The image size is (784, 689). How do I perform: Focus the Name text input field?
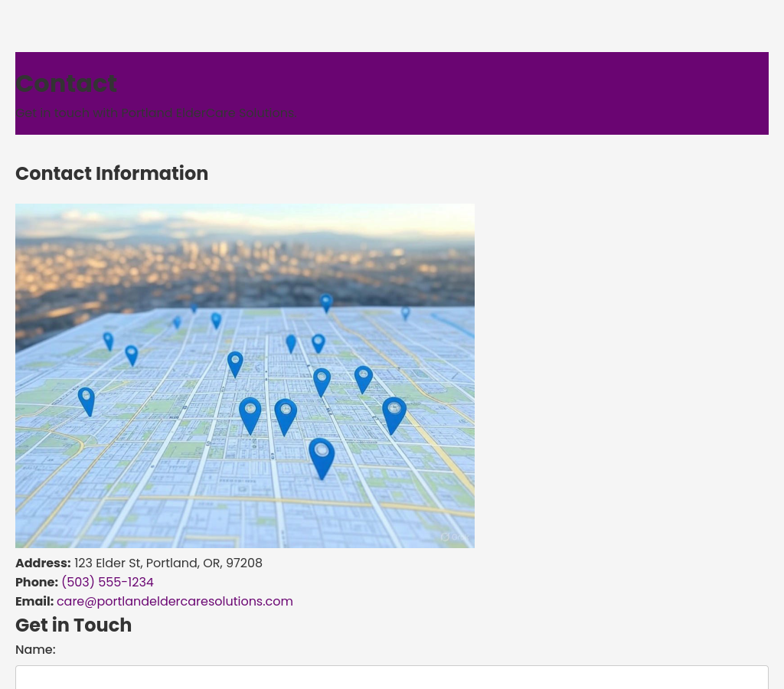tap(391, 678)
